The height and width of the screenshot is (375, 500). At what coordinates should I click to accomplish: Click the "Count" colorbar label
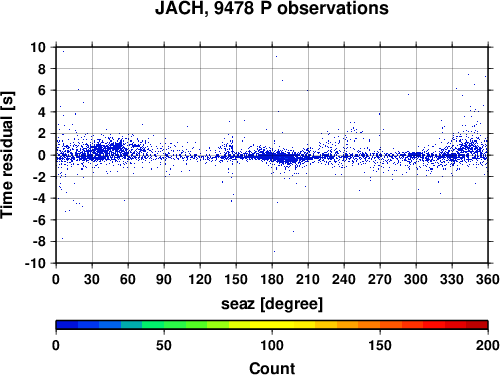[272, 368]
